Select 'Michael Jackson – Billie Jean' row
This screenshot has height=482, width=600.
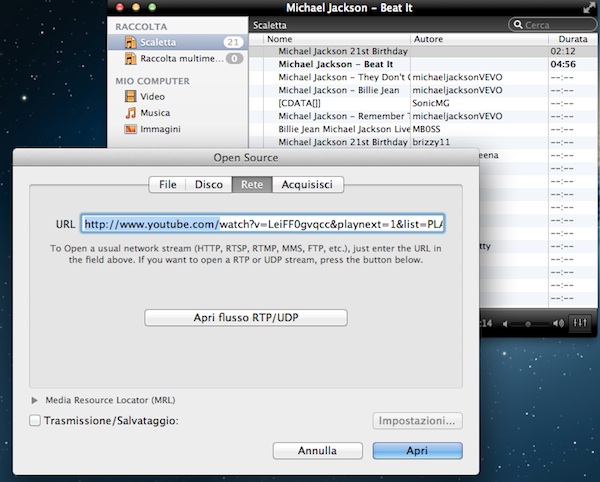(423, 90)
